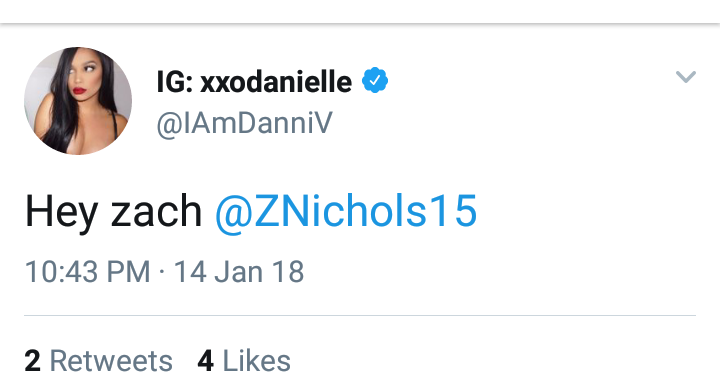Click the 14 Jan 18 date

[x=239, y=271]
